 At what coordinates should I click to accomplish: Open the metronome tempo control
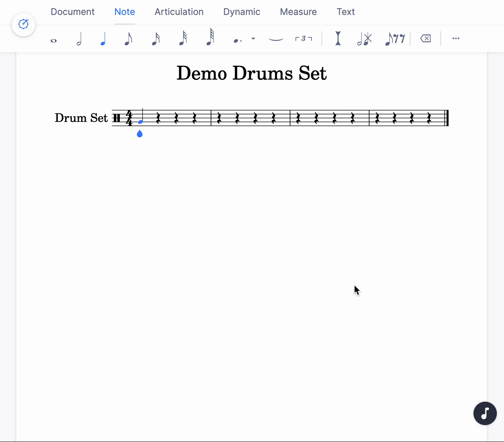pyautogui.click(x=23, y=24)
